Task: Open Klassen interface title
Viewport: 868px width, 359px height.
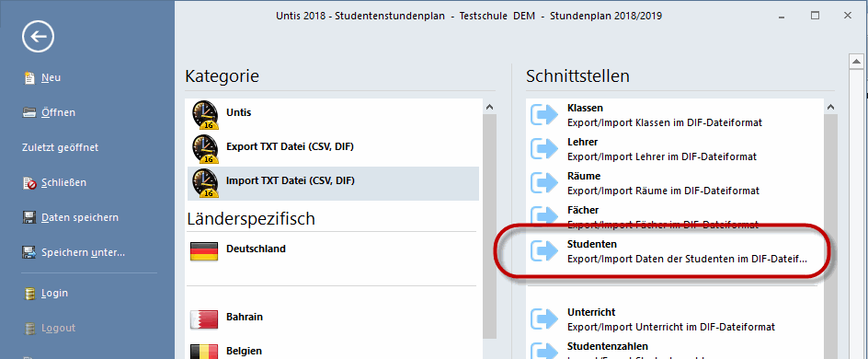Action: tap(585, 108)
